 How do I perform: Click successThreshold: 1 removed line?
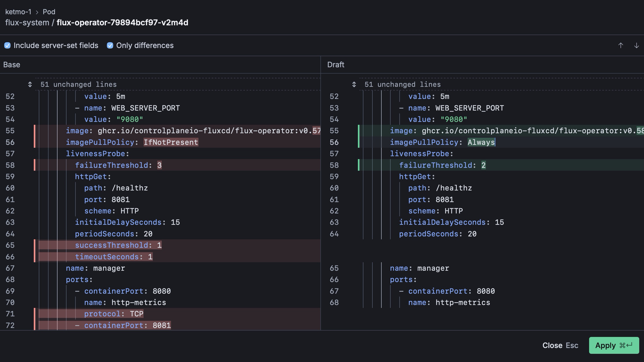(118, 245)
